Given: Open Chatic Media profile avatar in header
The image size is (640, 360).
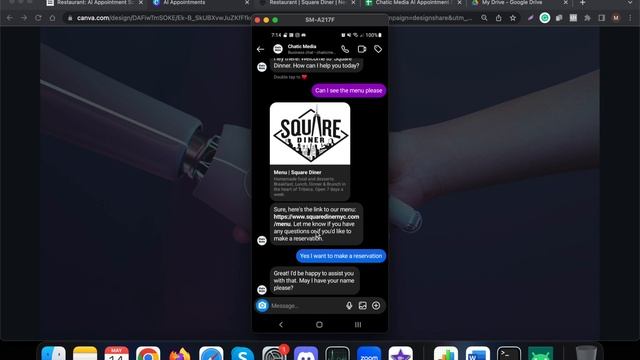Looking at the screenshot, I should coord(278,49).
